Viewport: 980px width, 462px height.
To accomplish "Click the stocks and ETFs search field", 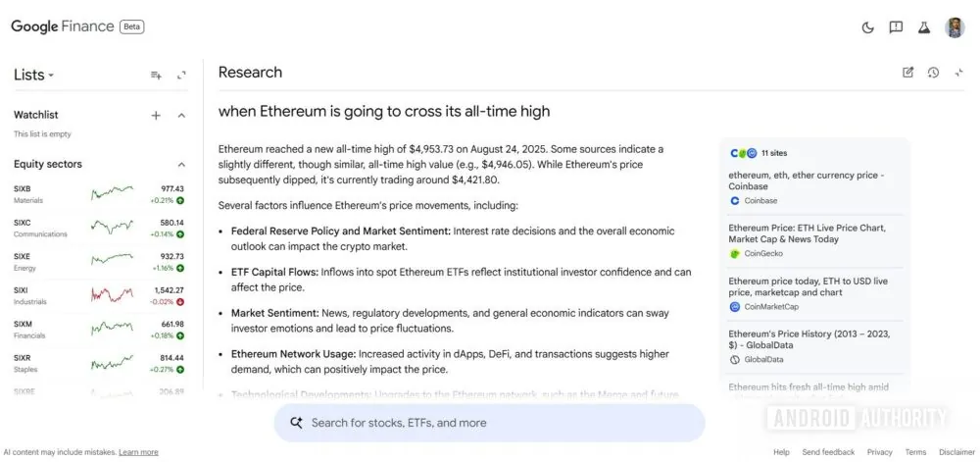I will point(488,423).
